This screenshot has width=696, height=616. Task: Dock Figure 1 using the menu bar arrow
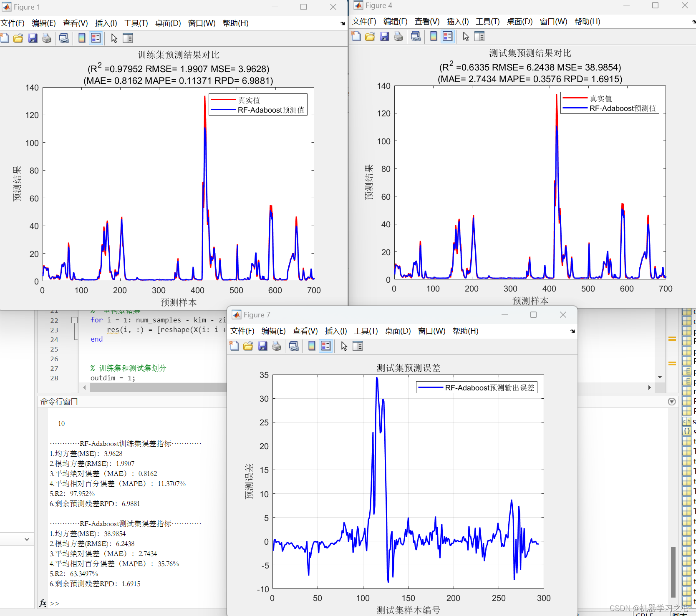(343, 23)
